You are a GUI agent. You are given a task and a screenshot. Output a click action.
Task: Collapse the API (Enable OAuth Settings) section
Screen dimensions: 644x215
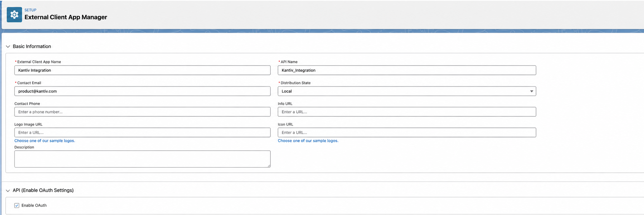click(8, 190)
